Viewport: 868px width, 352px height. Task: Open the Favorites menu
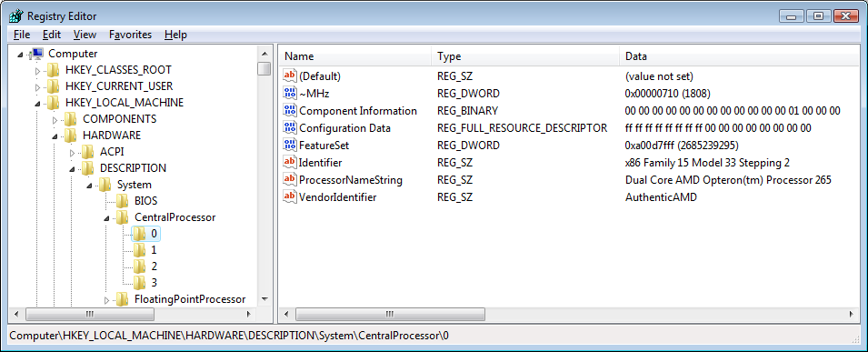(131, 35)
